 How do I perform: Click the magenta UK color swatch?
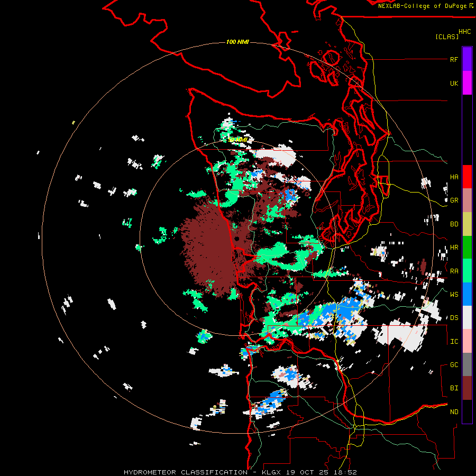[x=467, y=83]
